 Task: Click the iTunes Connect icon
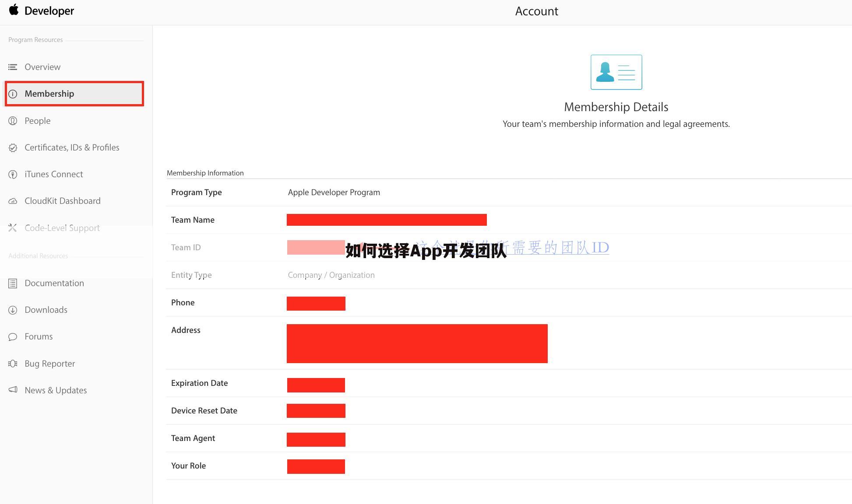coord(13,175)
